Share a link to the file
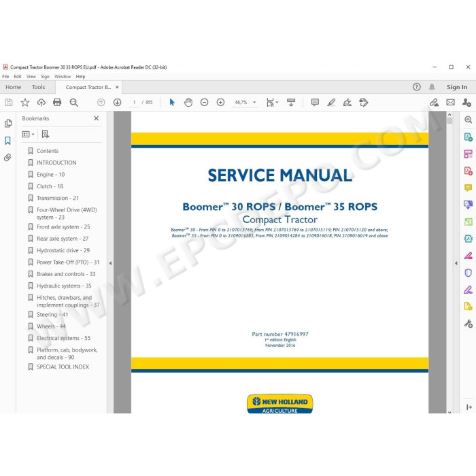 [434, 102]
